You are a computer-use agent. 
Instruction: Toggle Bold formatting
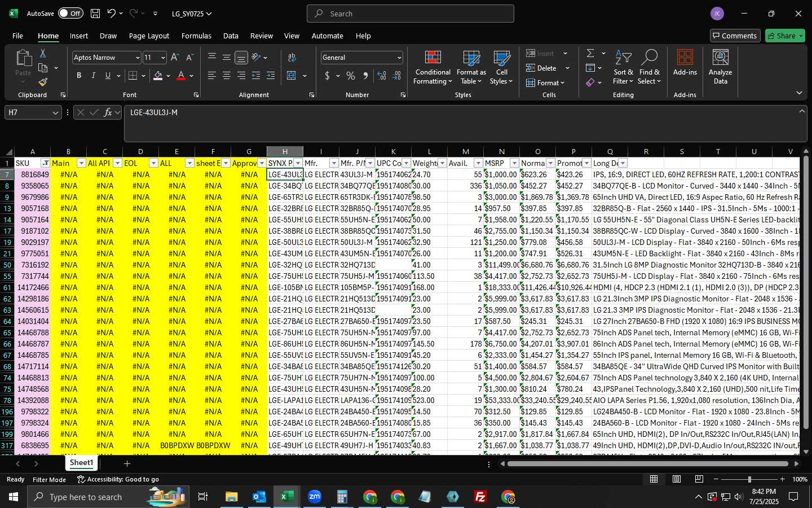tap(79, 76)
